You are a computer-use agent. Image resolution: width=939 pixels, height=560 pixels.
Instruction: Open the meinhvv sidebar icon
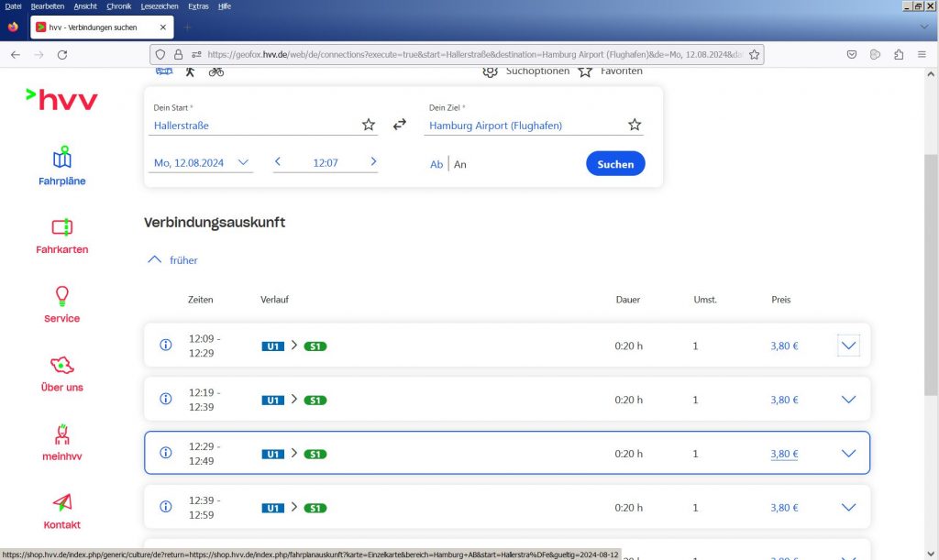(x=62, y=433)
